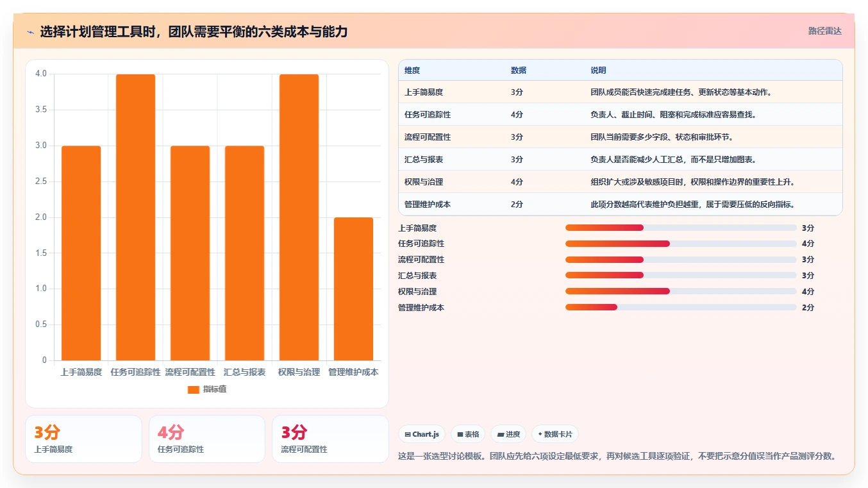Click the y-axis value 4.0
868x488 pixels.
click(41, 74)
